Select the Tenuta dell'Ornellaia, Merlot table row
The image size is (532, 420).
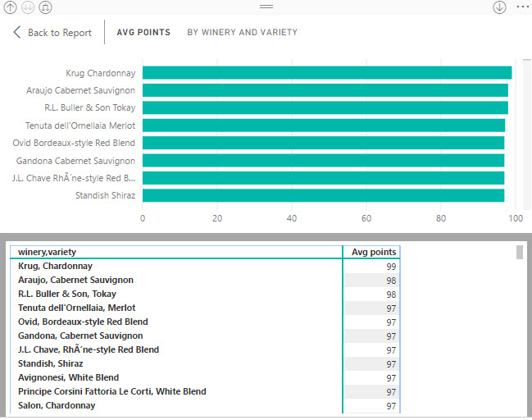(205, 308)
